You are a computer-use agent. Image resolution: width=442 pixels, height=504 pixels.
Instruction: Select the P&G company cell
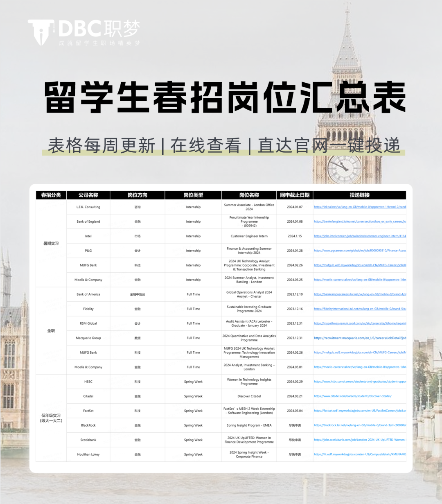coord(88,251)
